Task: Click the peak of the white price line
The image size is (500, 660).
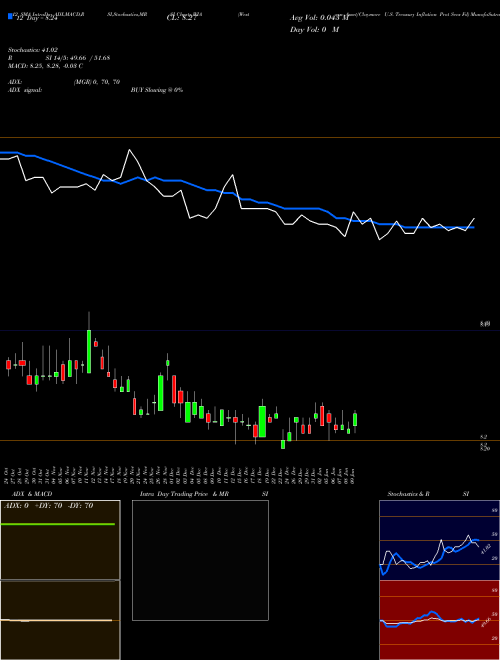Action: coord(129,150)
